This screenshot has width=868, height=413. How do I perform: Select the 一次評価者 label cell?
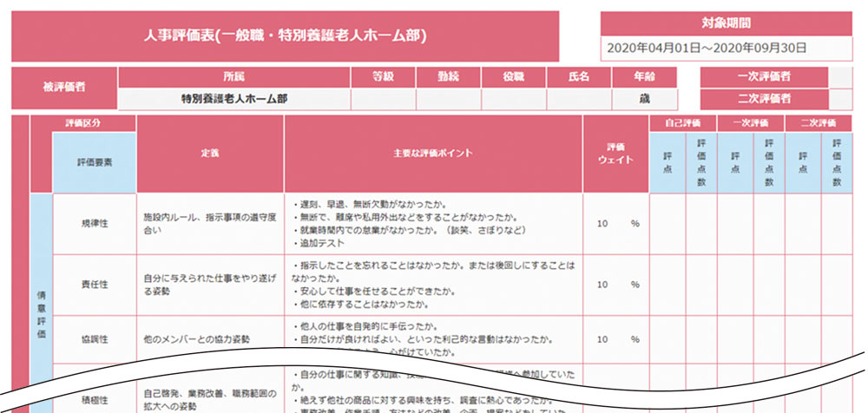click(764, 77)
